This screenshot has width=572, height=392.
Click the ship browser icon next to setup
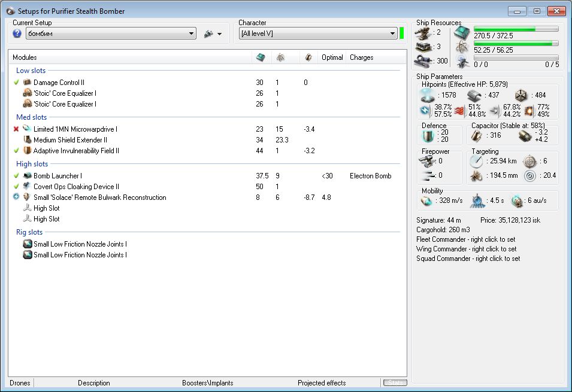coord(208,34)
